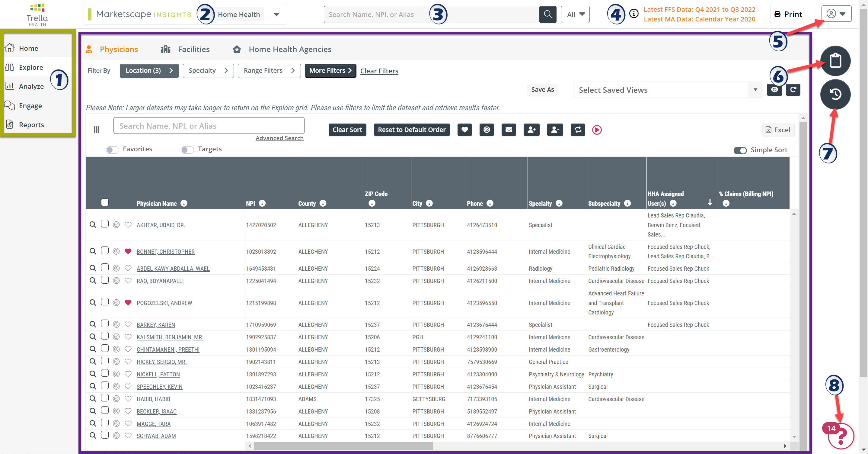The image size is (868, 454).
Task: Click the grid horizontal scrollbar thumb
Action: 343,446
